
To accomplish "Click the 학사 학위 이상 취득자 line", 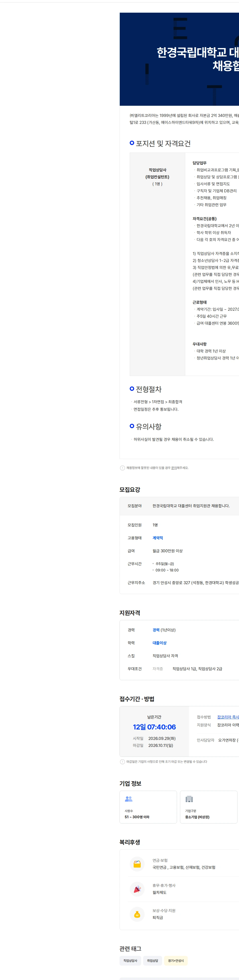I will (214, 233).
